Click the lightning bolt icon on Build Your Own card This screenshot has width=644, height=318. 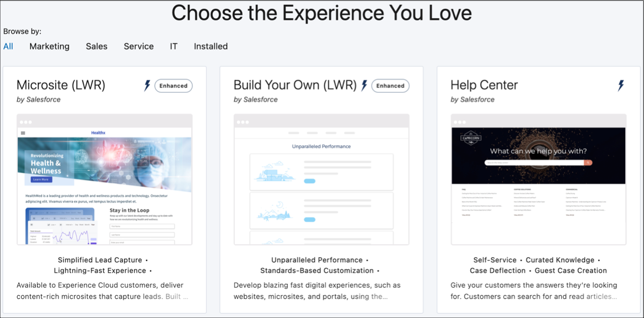[x=363, y=86]
